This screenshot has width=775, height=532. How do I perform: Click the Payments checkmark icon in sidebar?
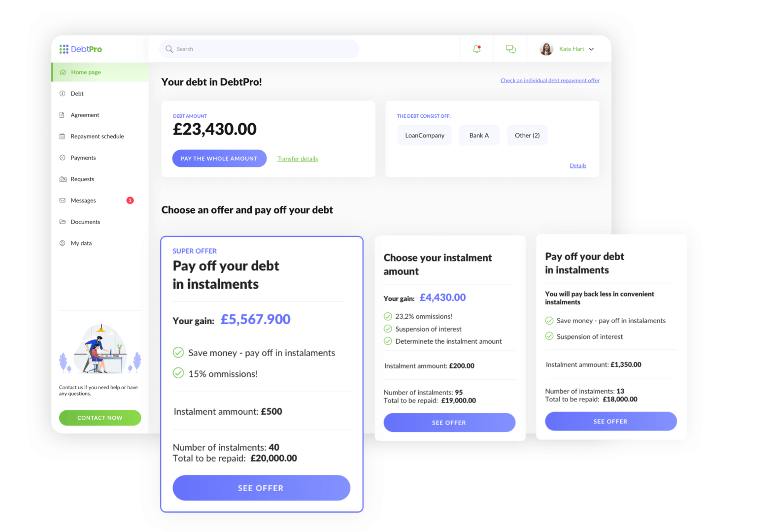pyautogui.click(x=63, y=157)
